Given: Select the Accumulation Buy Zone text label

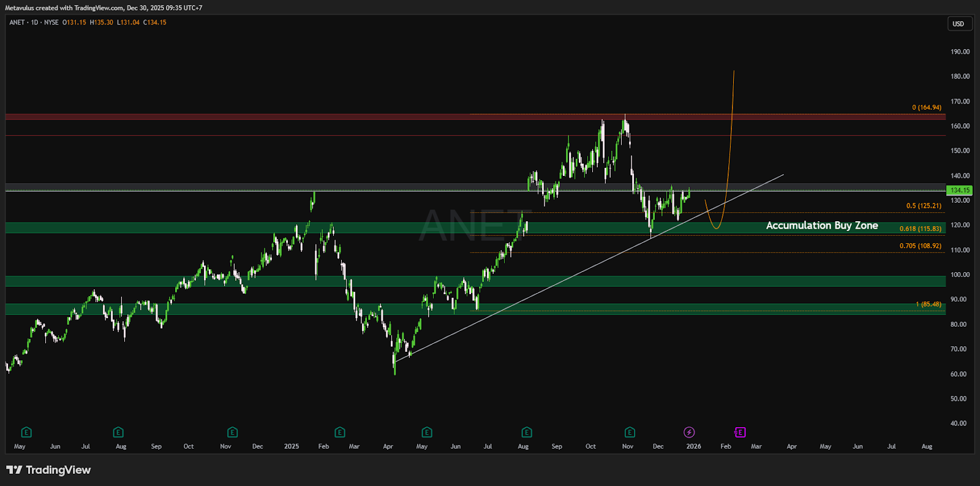Looking at the screenshot, I should click(821, 226).
